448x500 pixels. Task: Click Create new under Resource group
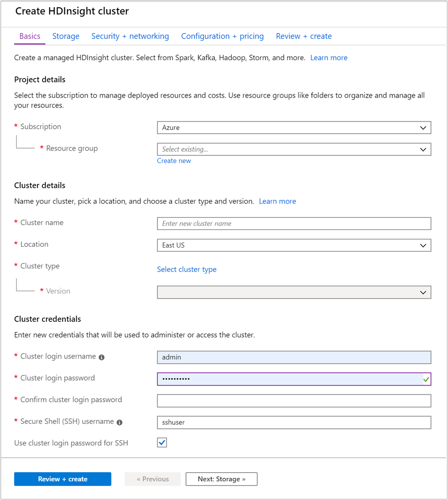[x=174, y=161]
